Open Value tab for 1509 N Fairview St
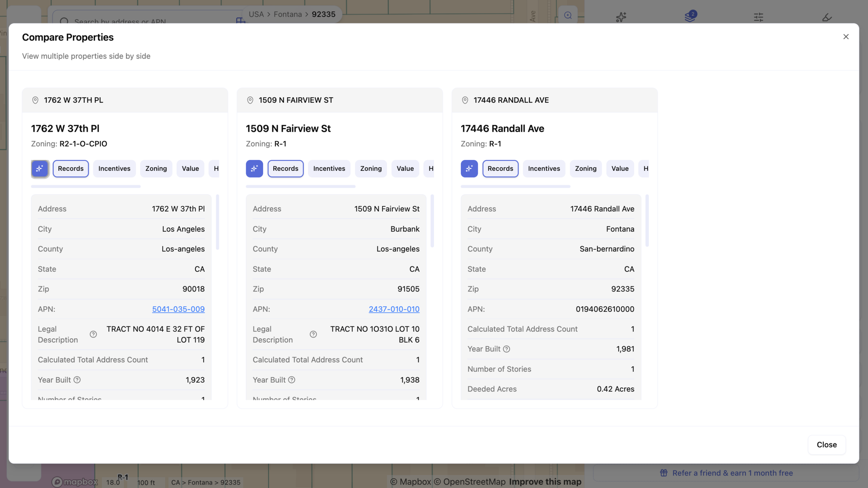The image size is (868, 488). pyautogui.click(x=405, y=168)
